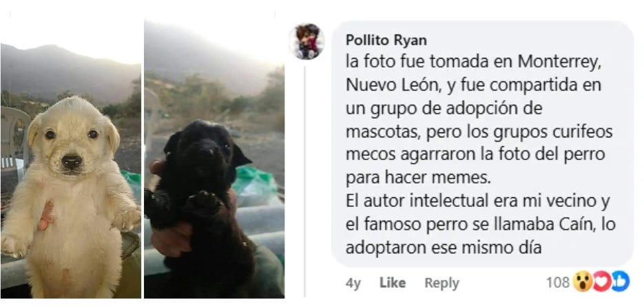Click the wow face reaction emoji
This screenshot has height=307, width=644.
click(x=583, y=282)
